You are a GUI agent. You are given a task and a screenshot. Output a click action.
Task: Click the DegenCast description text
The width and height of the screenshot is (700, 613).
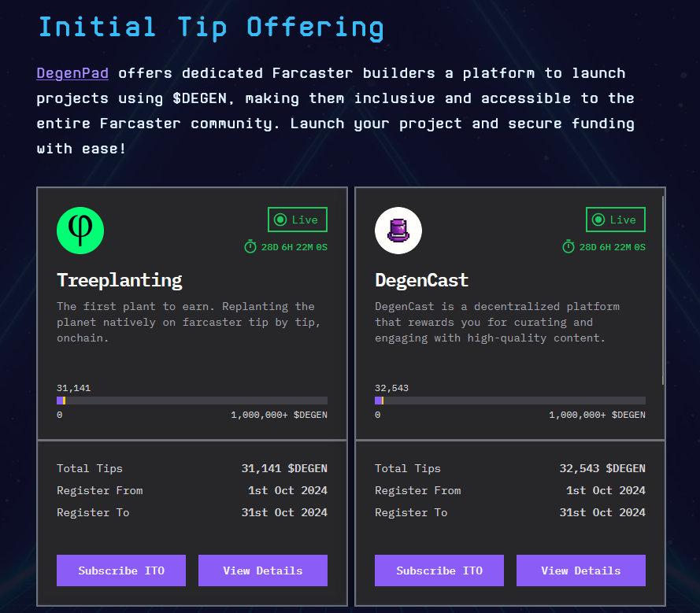[498, 322]
